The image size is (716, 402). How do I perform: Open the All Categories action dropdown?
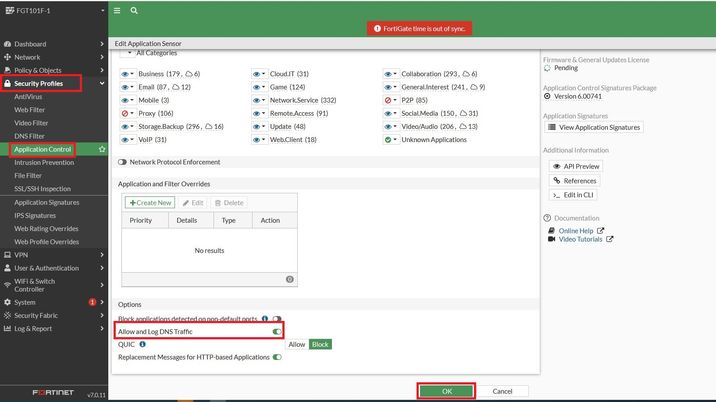pyautogui.click(x=127, y=53)
